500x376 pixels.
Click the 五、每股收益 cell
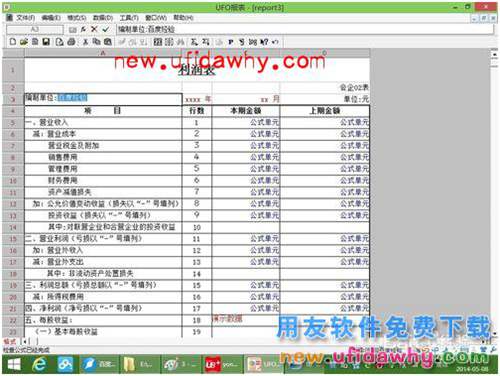[x=103, y=320]
